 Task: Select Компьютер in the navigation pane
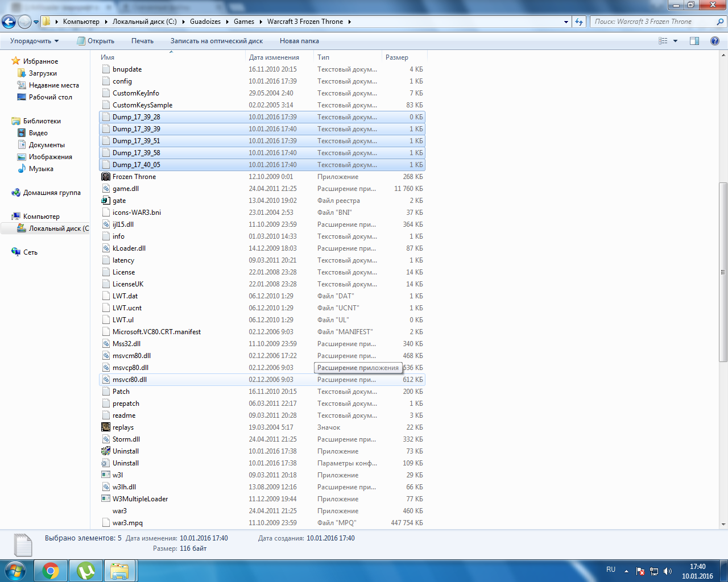coord(41,217)
